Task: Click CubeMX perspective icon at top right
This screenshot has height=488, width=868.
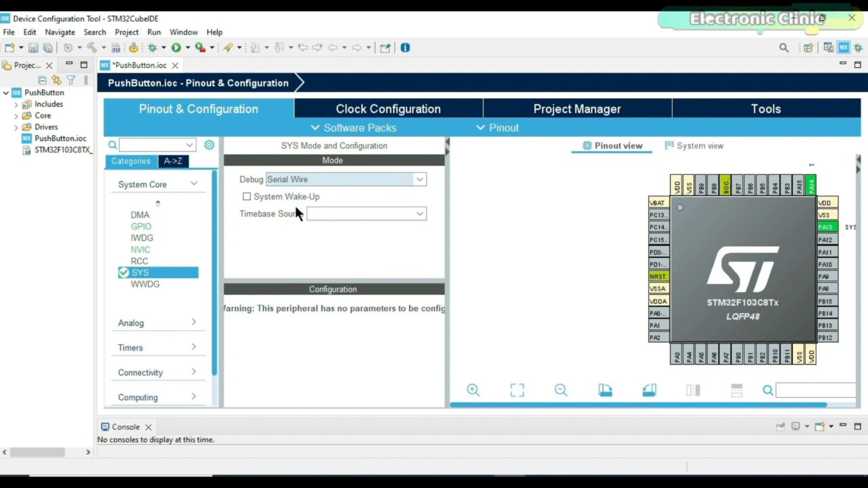Action: [x=844, y=48]
